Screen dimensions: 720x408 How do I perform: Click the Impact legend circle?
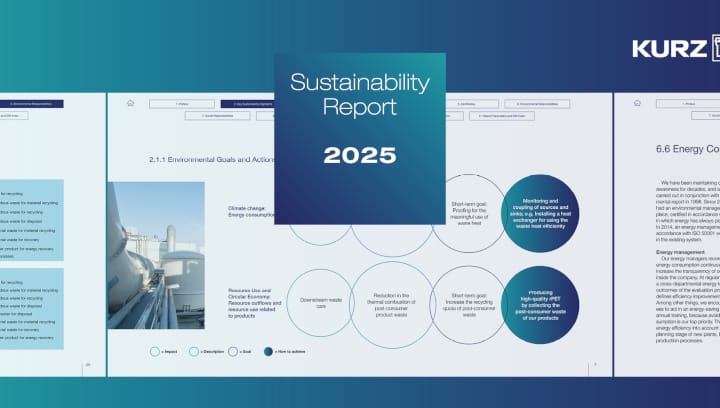coord(155,352)
